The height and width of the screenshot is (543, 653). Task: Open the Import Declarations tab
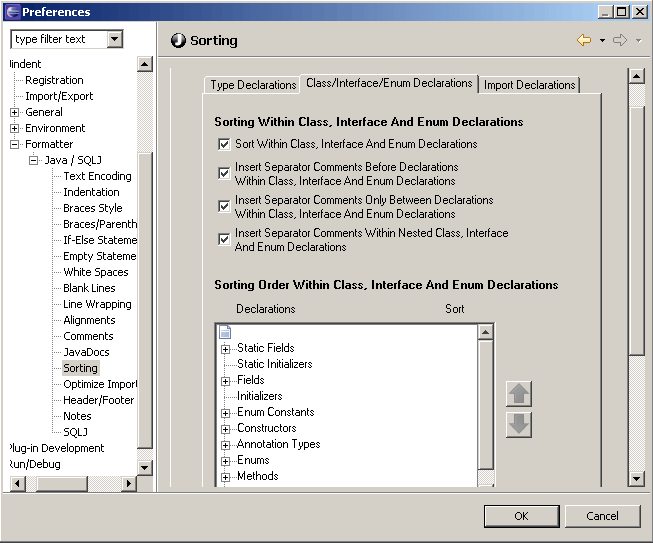pyautogui.click(x=529, y=85)
